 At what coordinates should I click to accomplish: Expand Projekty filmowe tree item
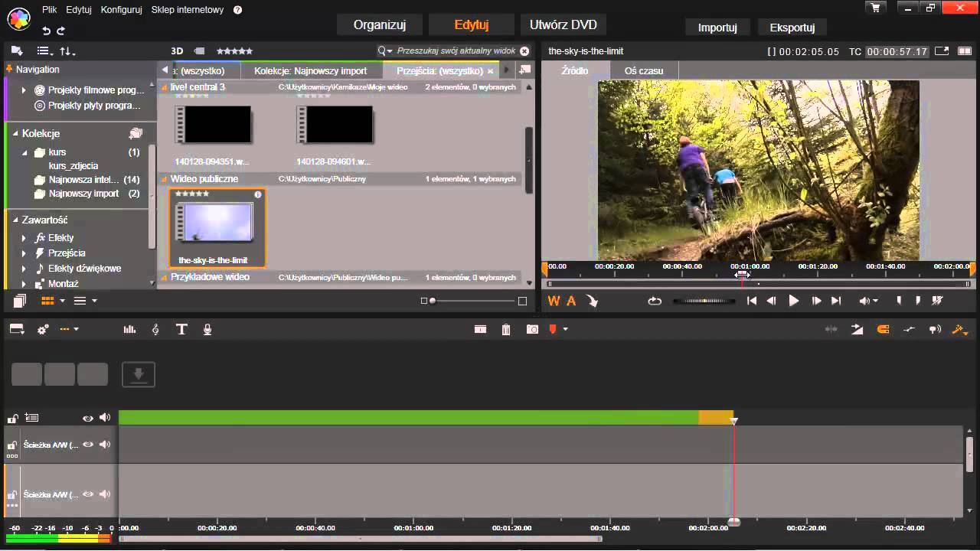pyautogui.click(x=25, y=90)
